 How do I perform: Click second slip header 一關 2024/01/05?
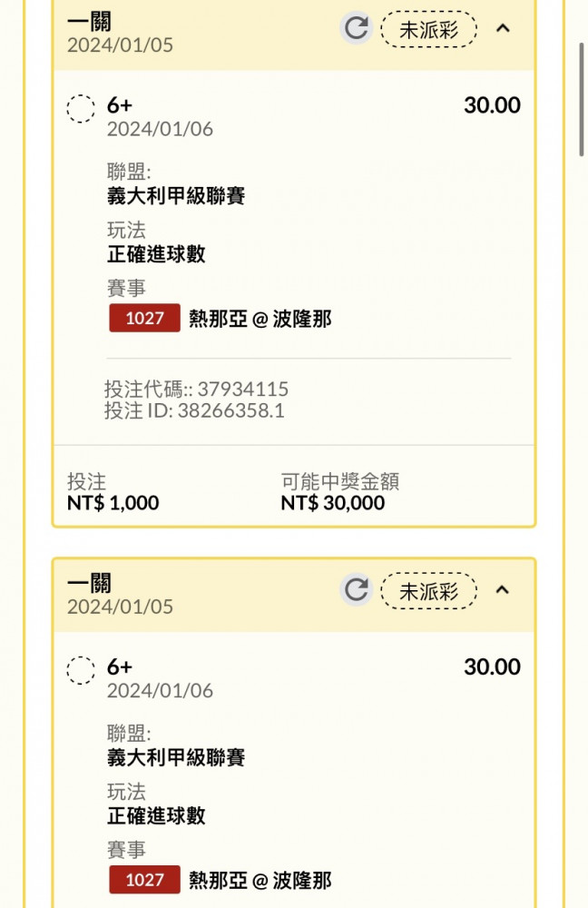click(x=120, y=596)
